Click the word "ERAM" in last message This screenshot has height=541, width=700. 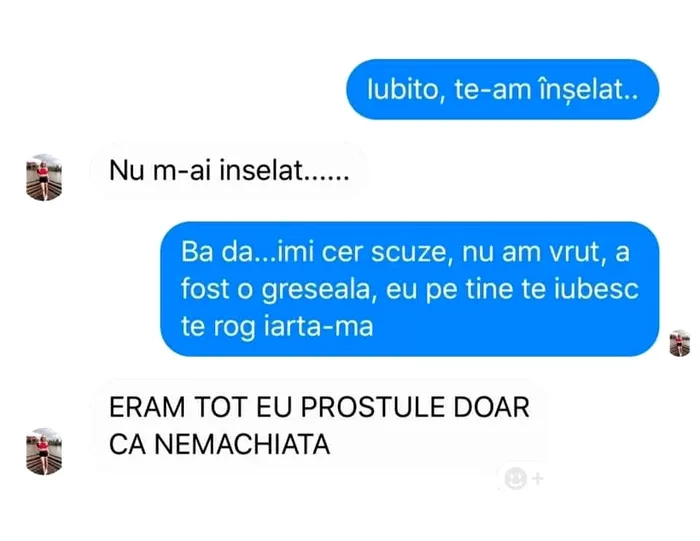tap(147, 407)
